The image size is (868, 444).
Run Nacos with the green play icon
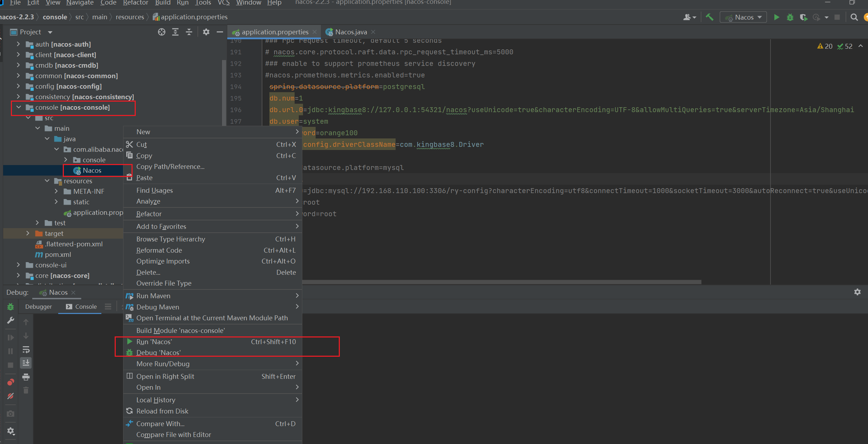[x=776, y=17]
